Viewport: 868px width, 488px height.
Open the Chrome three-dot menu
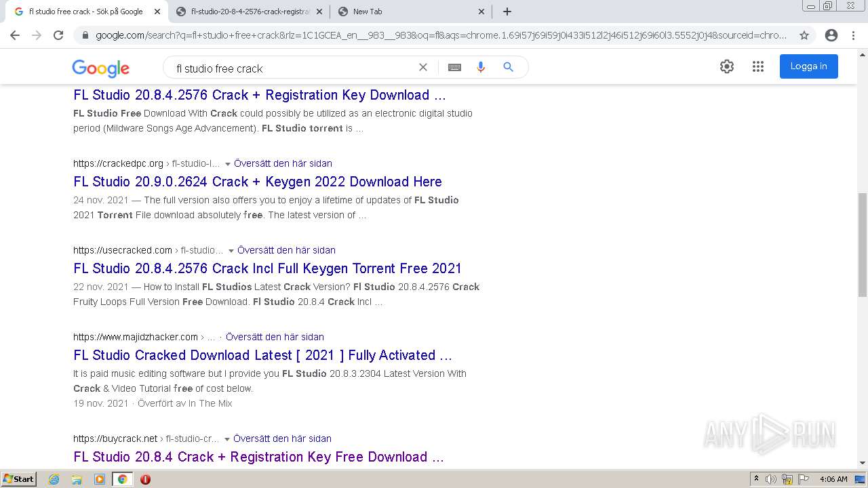point(854,35)
